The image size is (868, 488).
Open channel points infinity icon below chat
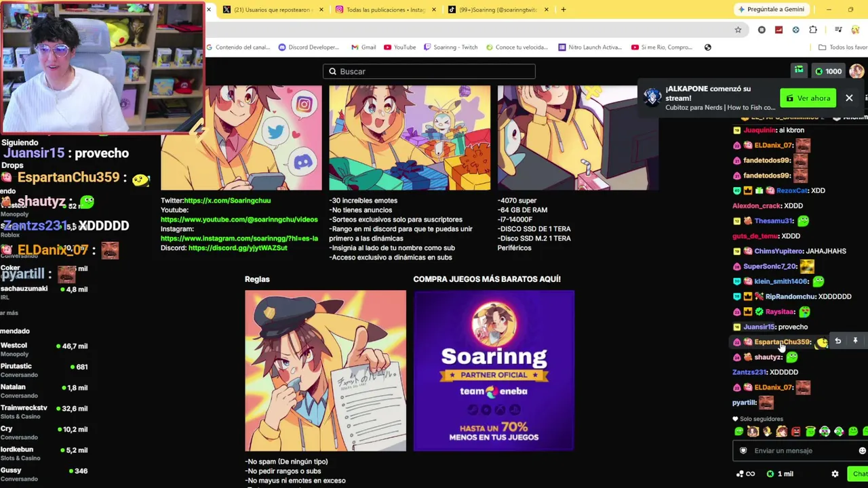(747, 474)
